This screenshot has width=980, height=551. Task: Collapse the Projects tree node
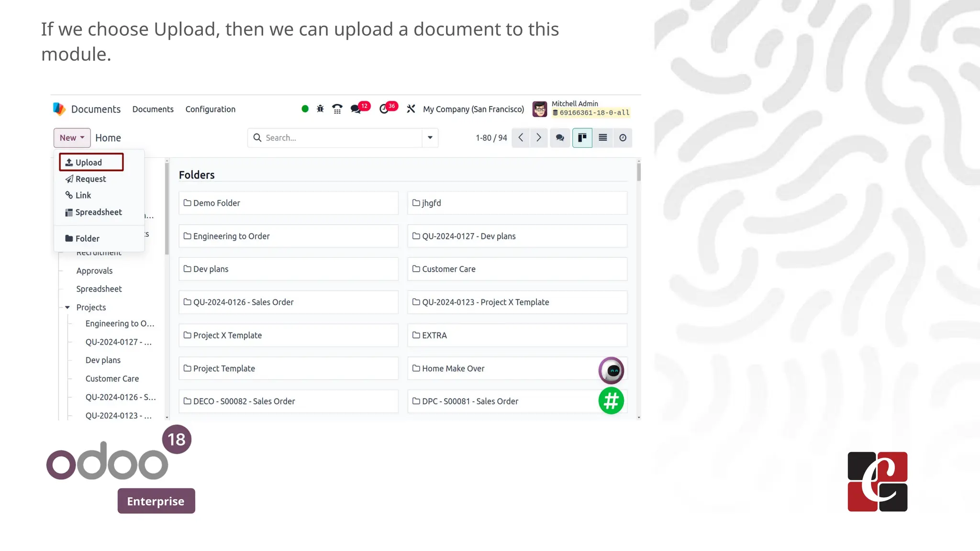click(x=67, y=308)
